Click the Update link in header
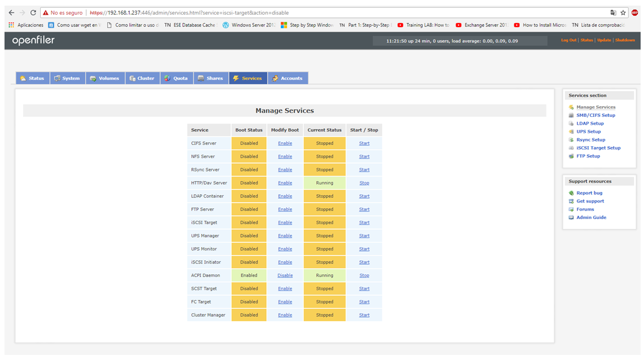The width and height of the screenshot is (644, 364). (604, 40)
